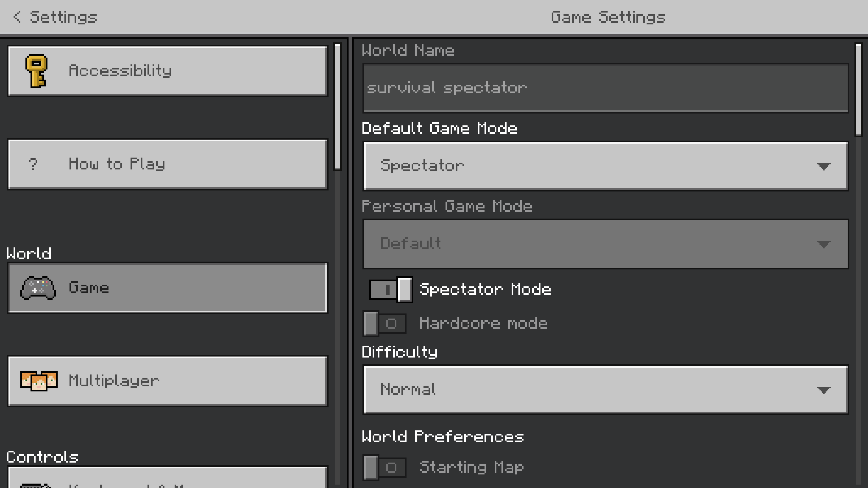Screen dimensions: 868x488
Task: Click the back arrow beside Settings
Action: (x=17, y=17)
